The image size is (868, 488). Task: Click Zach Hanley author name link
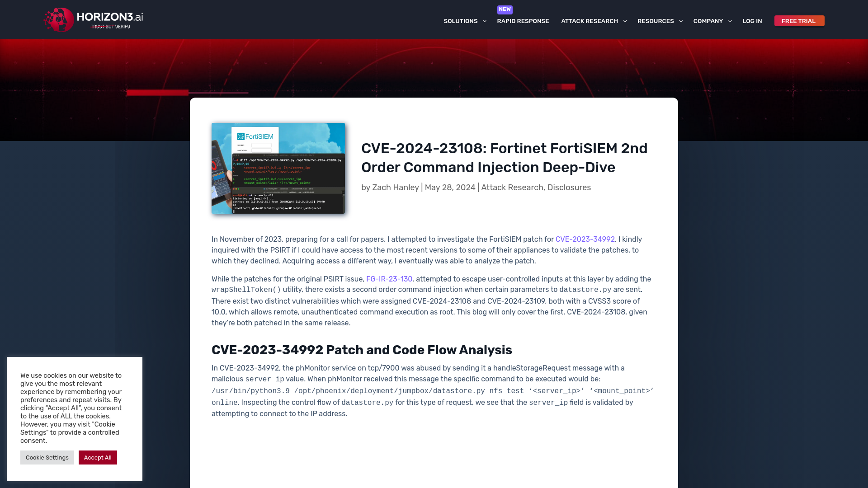[x=395, y=187]
